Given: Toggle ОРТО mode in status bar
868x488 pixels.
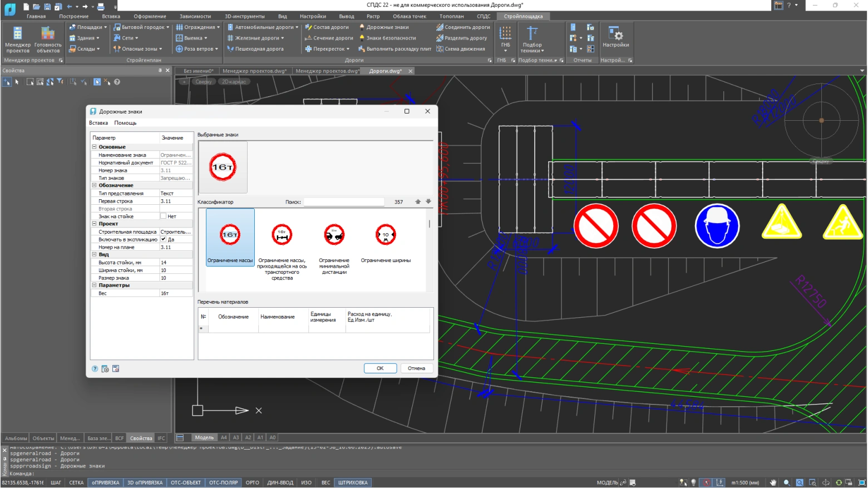Looking at the screenshot, I should (x=253, y=482).
